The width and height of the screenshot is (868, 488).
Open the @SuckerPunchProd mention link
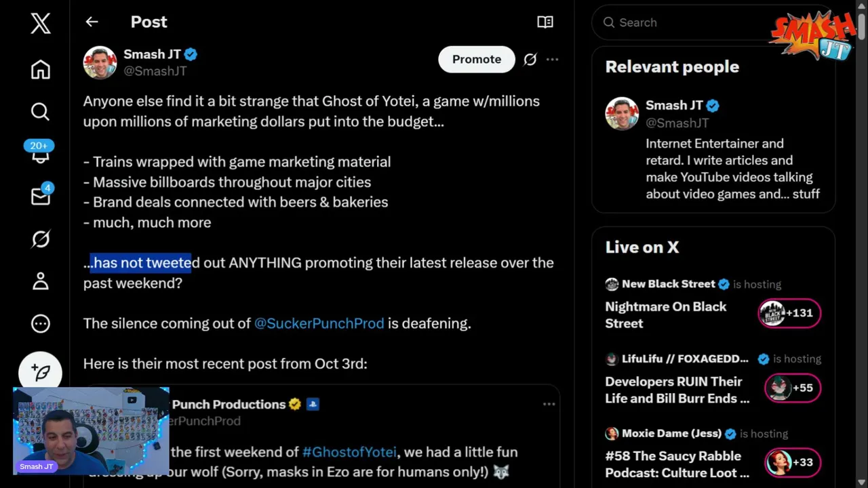coord(319,323)
